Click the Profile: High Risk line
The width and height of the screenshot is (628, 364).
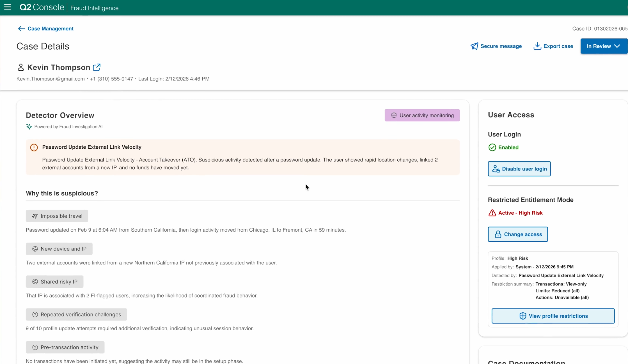[x=510, y=258]
